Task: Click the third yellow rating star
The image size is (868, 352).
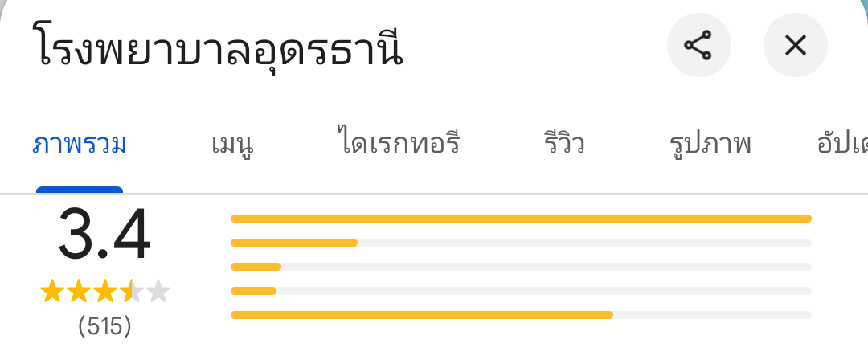Action: pos(104,292)
